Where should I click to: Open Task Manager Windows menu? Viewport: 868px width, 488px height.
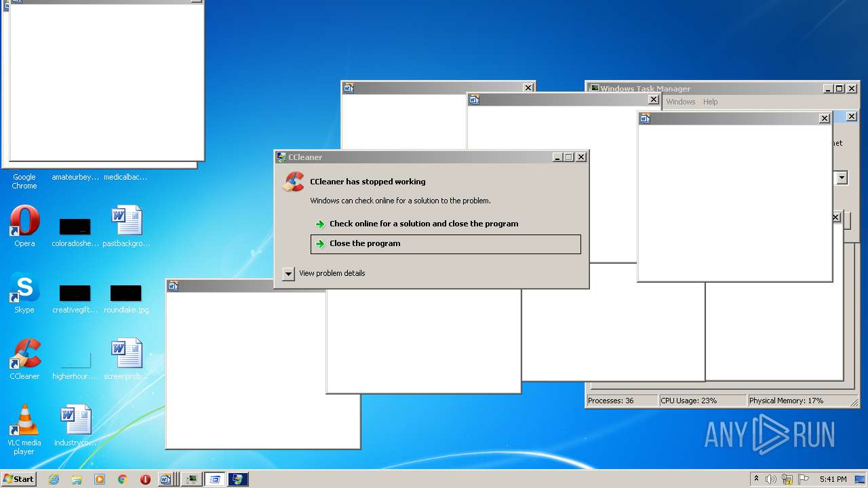tap(680, 102)
